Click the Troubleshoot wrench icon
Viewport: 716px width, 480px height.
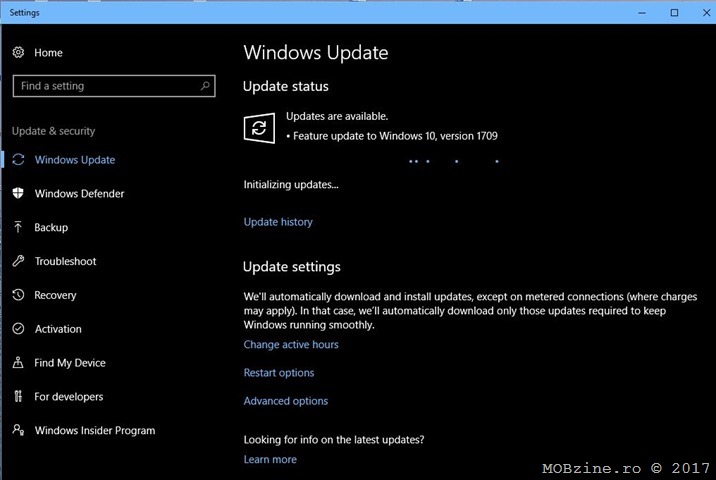pos(18,261)
